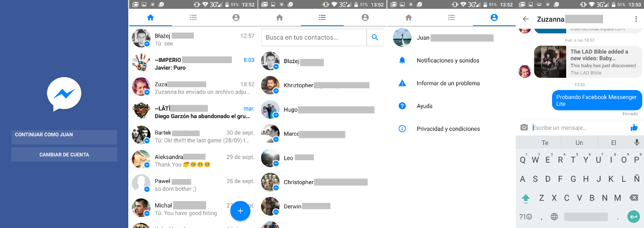Open the three-dot overflow menu in chat
The height and width of the screenshot is (228, 644).
[x=636, y=19]
